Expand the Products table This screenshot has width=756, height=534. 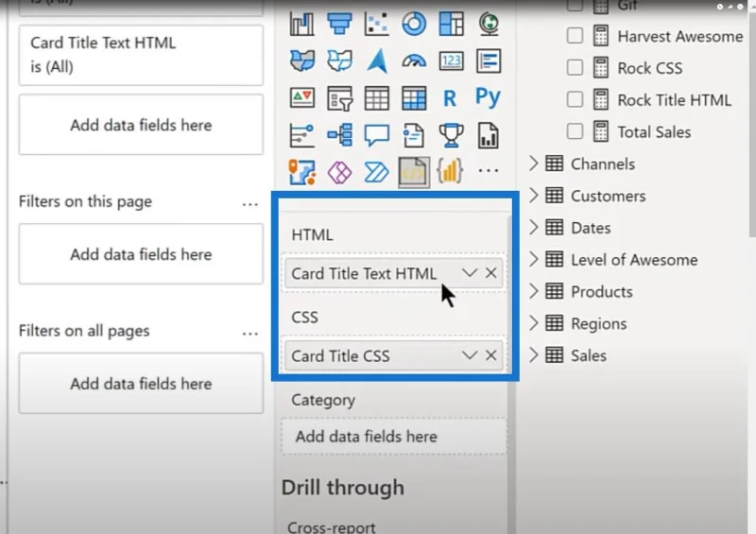point(533,291)
